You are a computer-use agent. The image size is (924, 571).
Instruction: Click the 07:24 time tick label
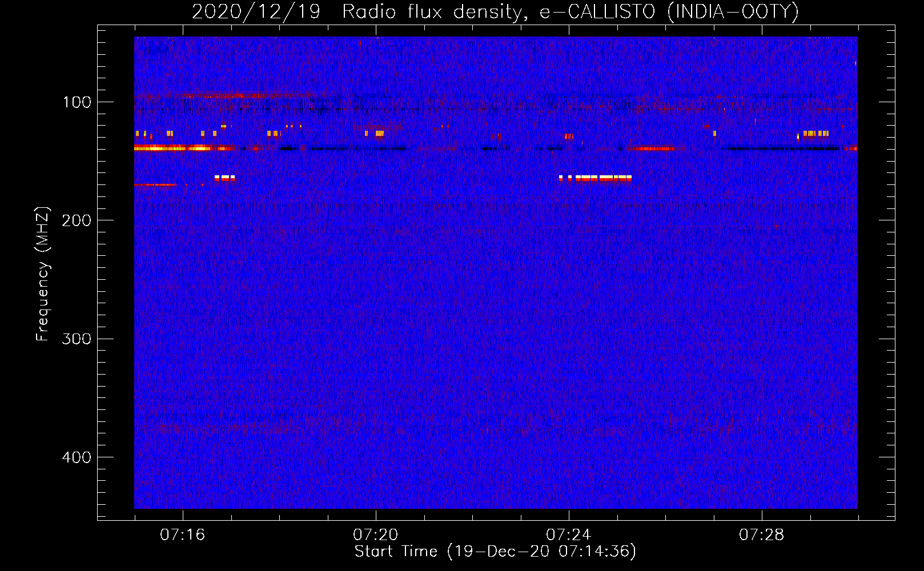569,535
